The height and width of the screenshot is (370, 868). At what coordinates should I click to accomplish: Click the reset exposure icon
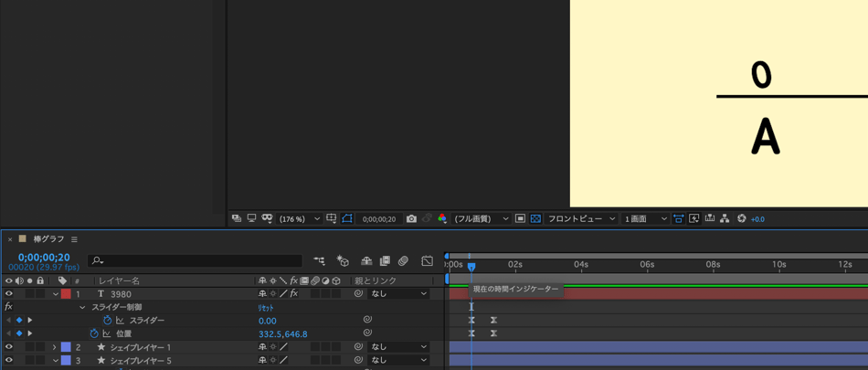pyautogui.click(x=741, y=219)
